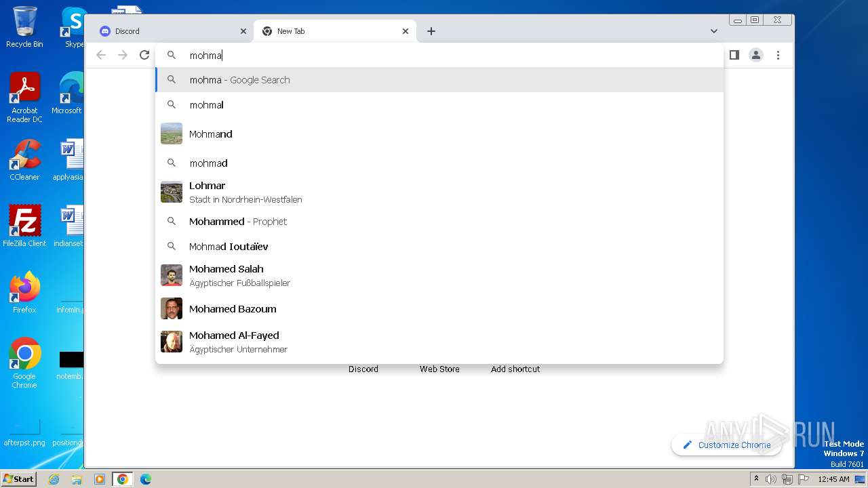This screenshot has height=488, width=868.
Task: Click the Chrome back arrow button
Action: (101, 55)
